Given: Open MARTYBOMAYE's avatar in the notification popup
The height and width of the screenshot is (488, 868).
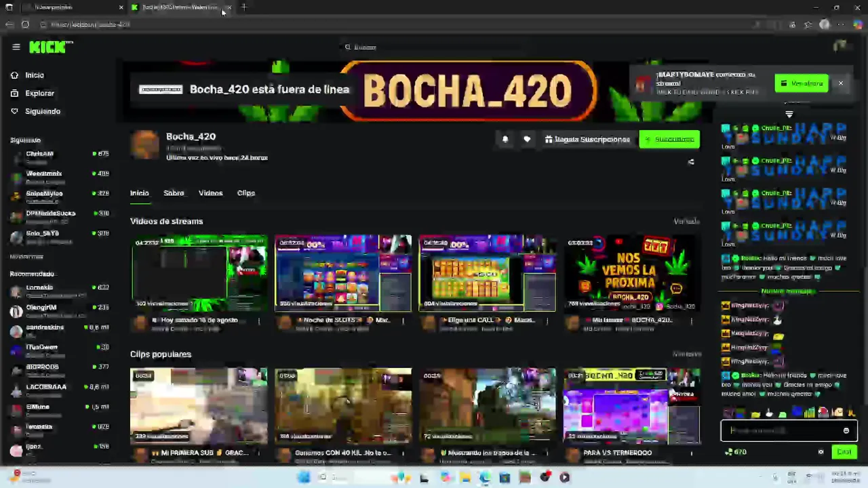Looking at the screenshot, I should coord(643,84).
